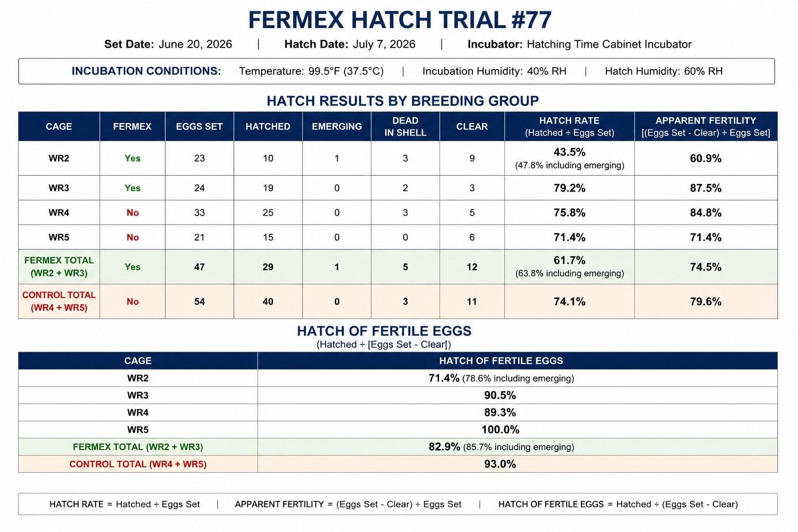Select the WR5 100.0% fertile hatch value
The height and width of the screenshot is (532, 798).
point(500,430)
